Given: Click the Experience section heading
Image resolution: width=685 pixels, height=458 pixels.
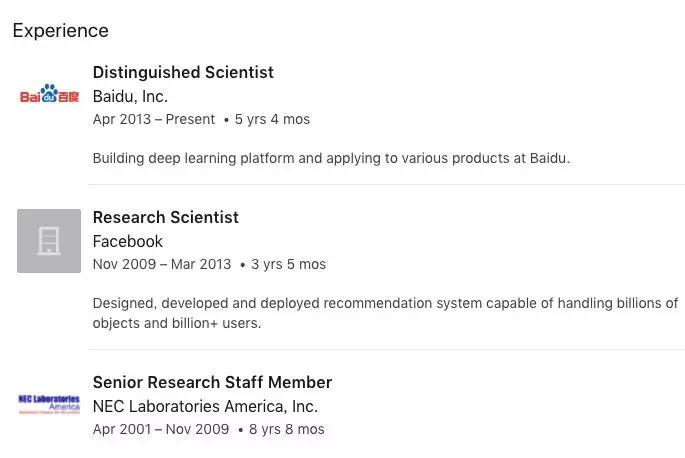Looking at the screenshot, I should [61, 31].
